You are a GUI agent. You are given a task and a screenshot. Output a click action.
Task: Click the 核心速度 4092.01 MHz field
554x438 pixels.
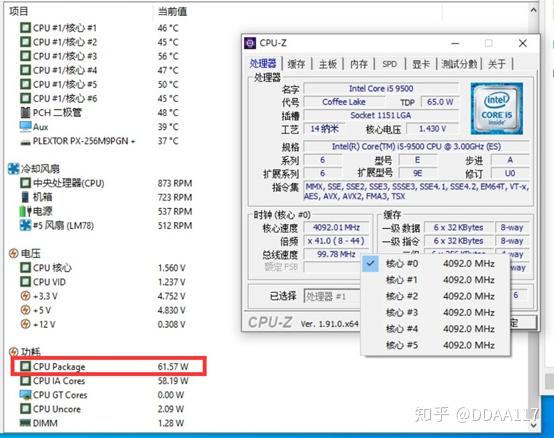336,227
